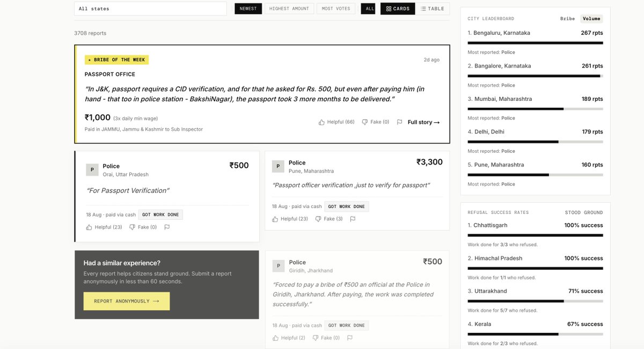This screenshot has width=644, height=349.
Task: Switch to the Table view
Action: (x=433, y=9)
